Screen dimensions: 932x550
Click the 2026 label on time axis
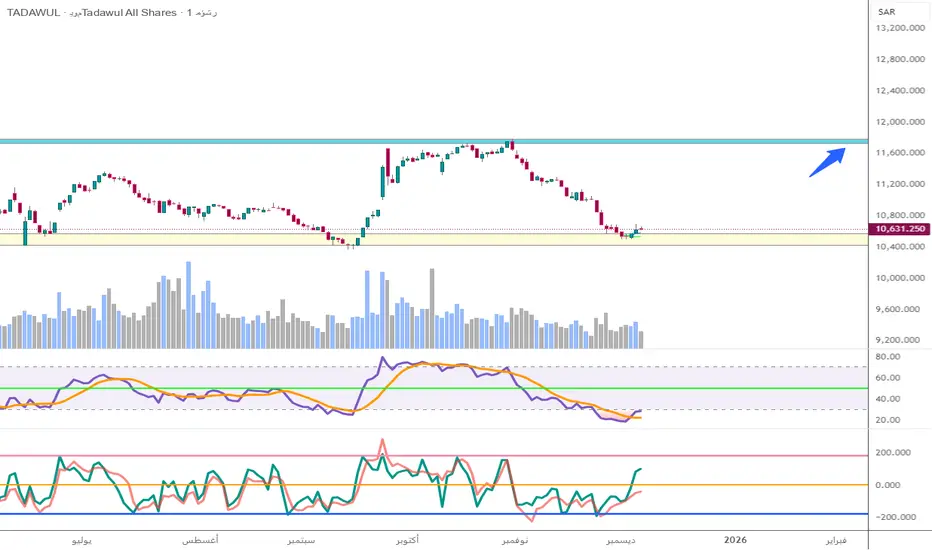pyautogui.click(x=735, y=540)
